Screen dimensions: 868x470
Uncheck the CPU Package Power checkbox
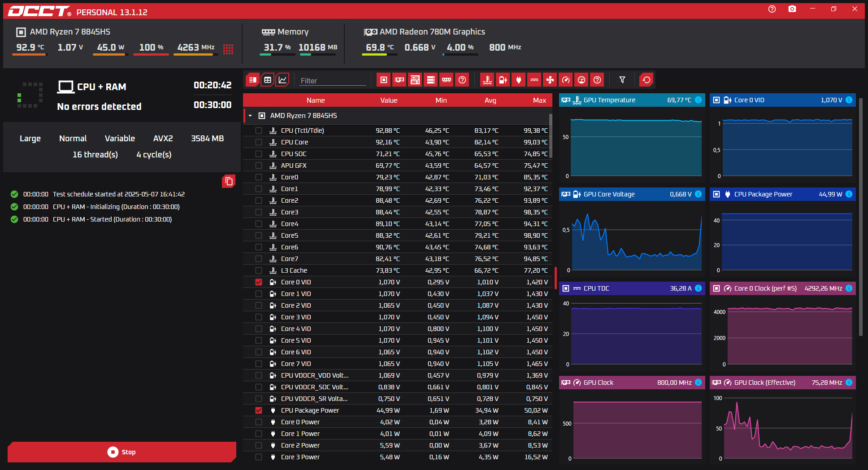pyautogui.click(x=259, y=410)
